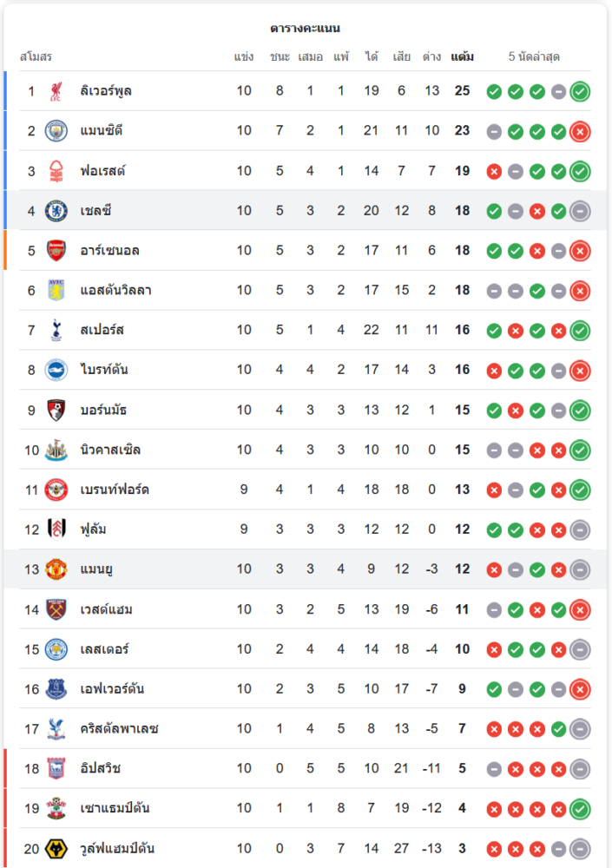Screen dimensions: 612x868
Task: Open the นิวคาสเซิล team link
Action: click(x=110, y=450)
